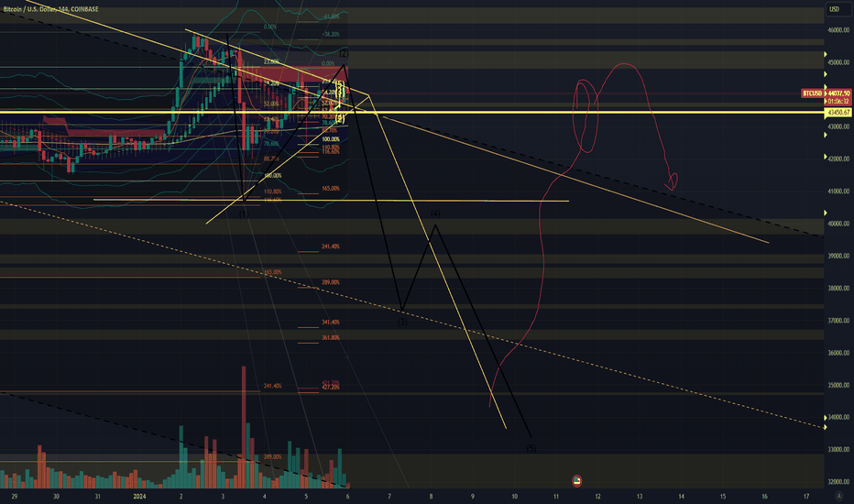Select the wave (4) label
This screenshot has width=854, height=504.
click(436, 214)
